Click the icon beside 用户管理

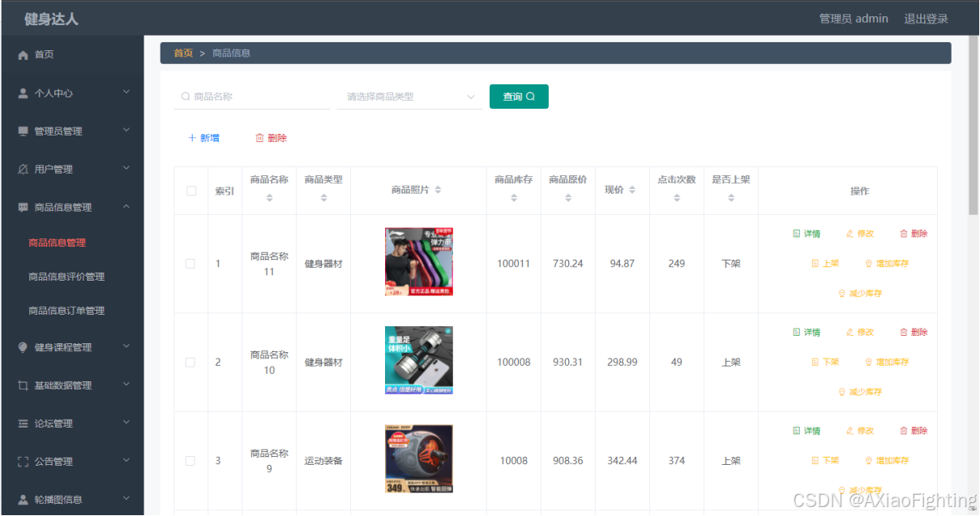pyautogui.click(x=24, y=170)
